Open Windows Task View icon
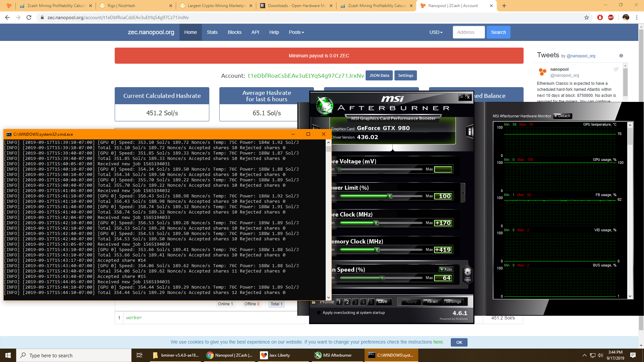This screenshot has height=362, width=644. tap(140, 355)
